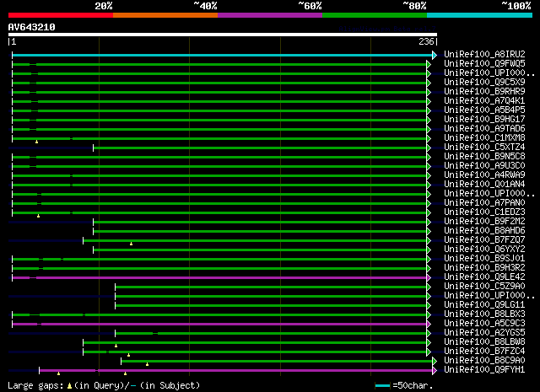Click the AV643210 query name label

[32, 27]
